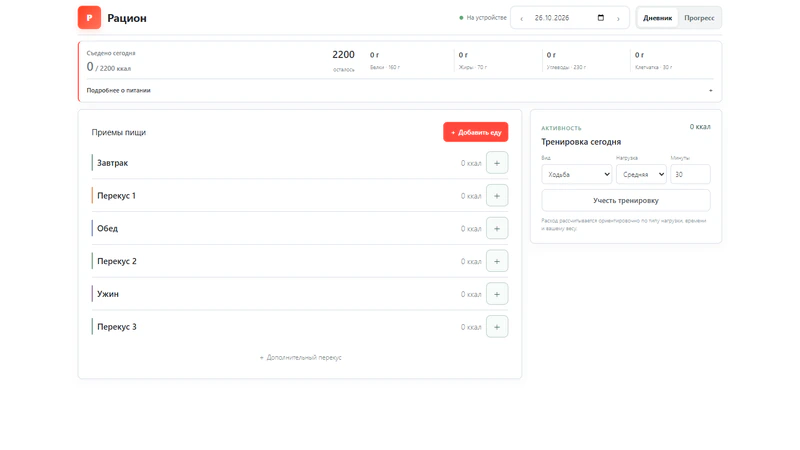Add food to Перекус 1 with plus
The height and width of the screenshot is (450, 800).
(497, 196)
